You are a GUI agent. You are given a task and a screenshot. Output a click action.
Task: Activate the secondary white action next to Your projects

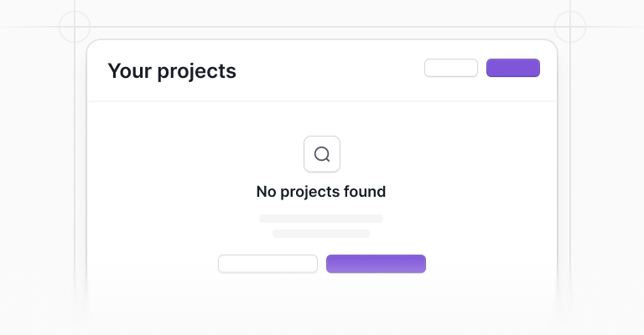pos(451,68)
